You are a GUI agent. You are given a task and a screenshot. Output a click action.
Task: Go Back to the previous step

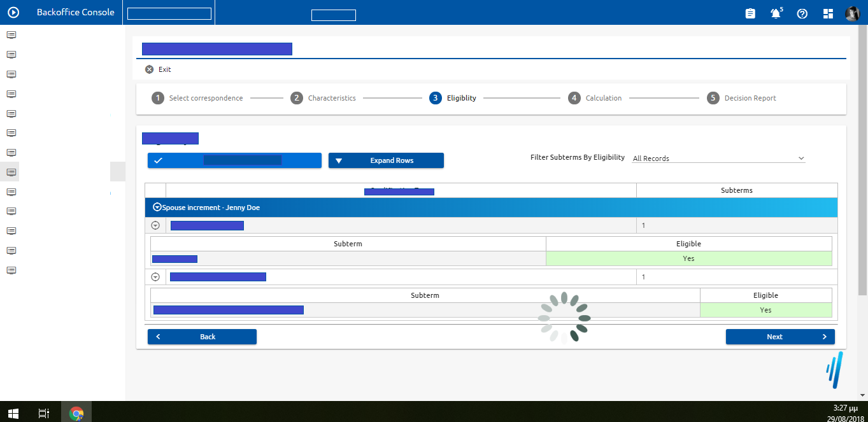202,337
